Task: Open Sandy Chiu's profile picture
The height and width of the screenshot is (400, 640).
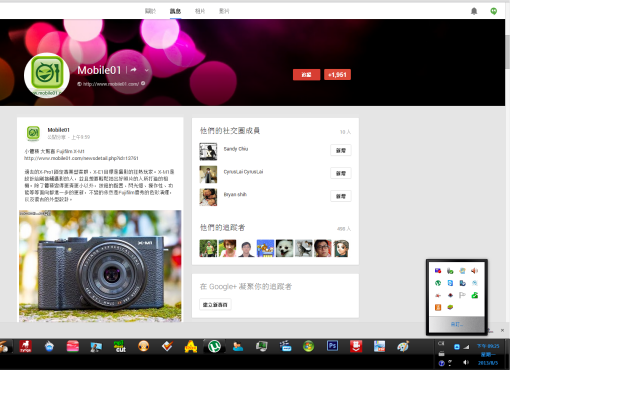Action: click(x=208, y=151)
